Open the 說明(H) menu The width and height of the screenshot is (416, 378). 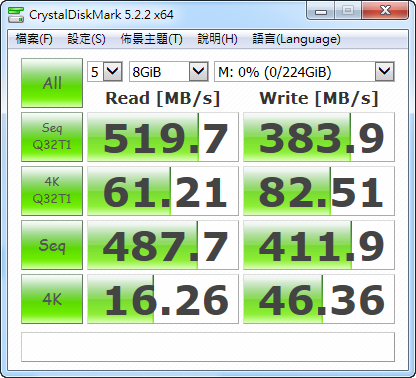pyautogui.click(x=217, y=39)
